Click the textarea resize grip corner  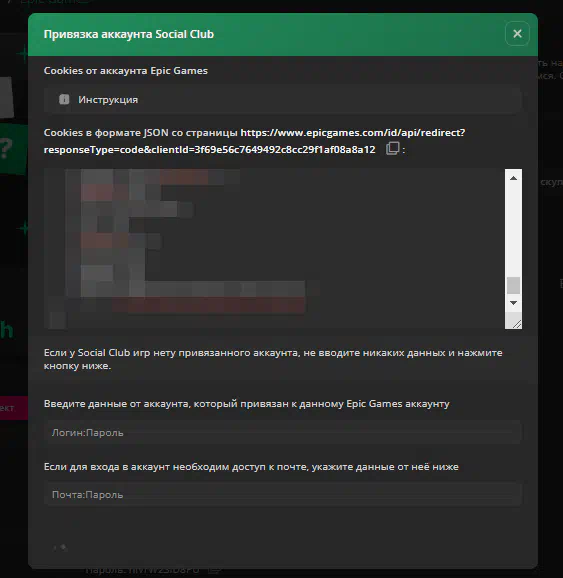coord(517,324)
